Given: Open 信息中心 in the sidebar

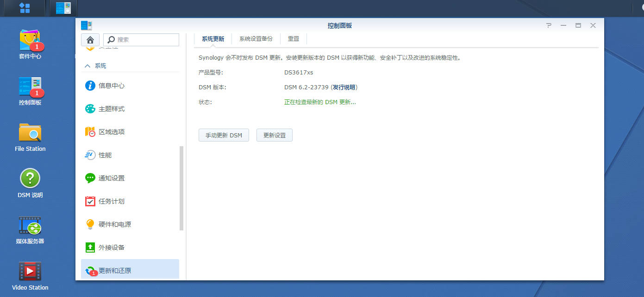Looking at the screenshot, I should click(x=130, y=86).
